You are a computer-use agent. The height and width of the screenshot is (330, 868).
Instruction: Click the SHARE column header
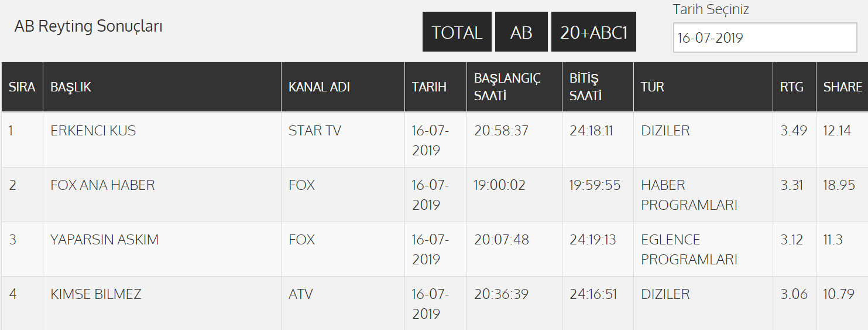point(842,87)
